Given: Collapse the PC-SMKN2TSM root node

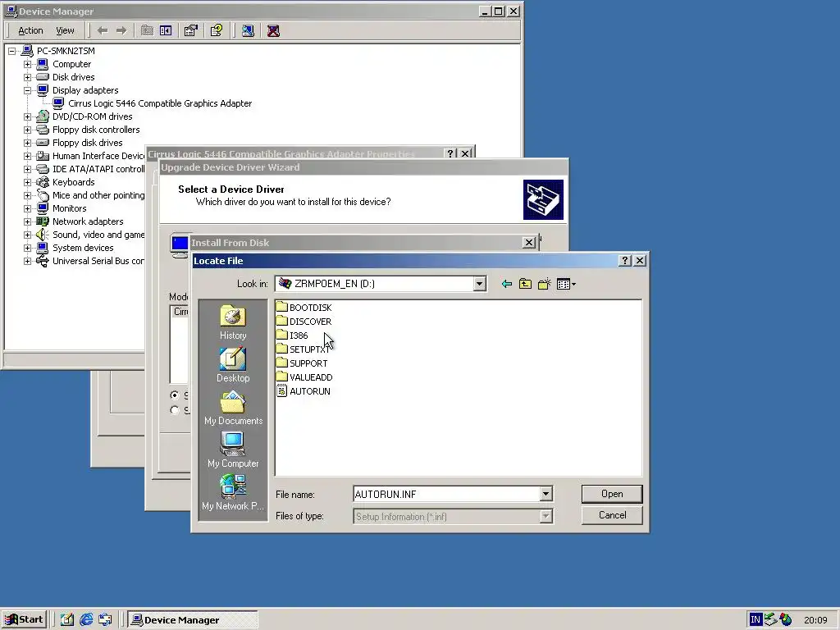Looking at the screenshot, I should [x=11, y=52].
